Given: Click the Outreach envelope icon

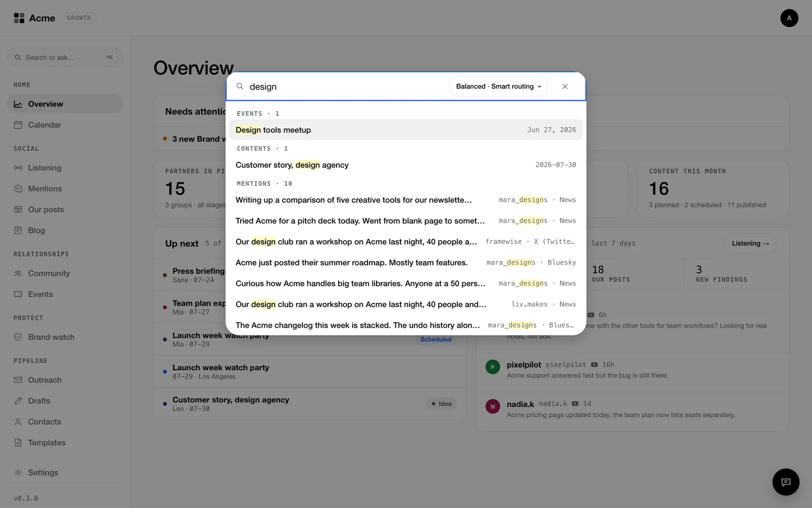Looking at the screenshot, I should [x=18, y=380].
